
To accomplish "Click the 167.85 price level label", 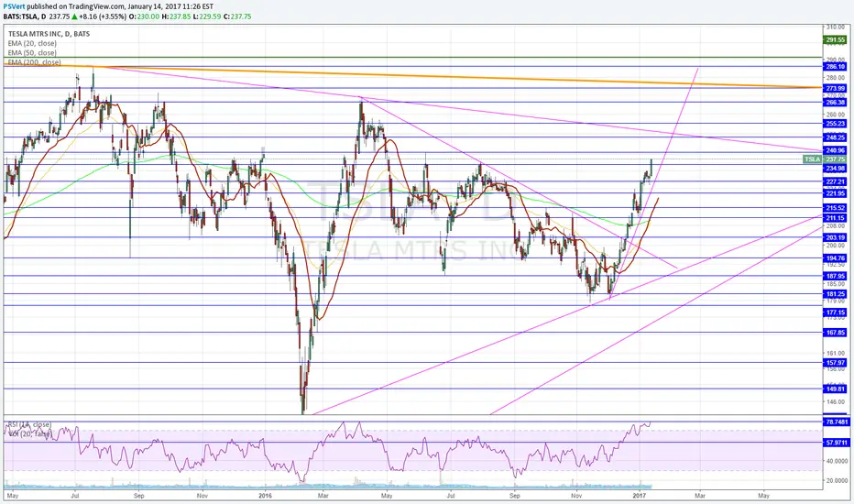I will tap(835, 333).
